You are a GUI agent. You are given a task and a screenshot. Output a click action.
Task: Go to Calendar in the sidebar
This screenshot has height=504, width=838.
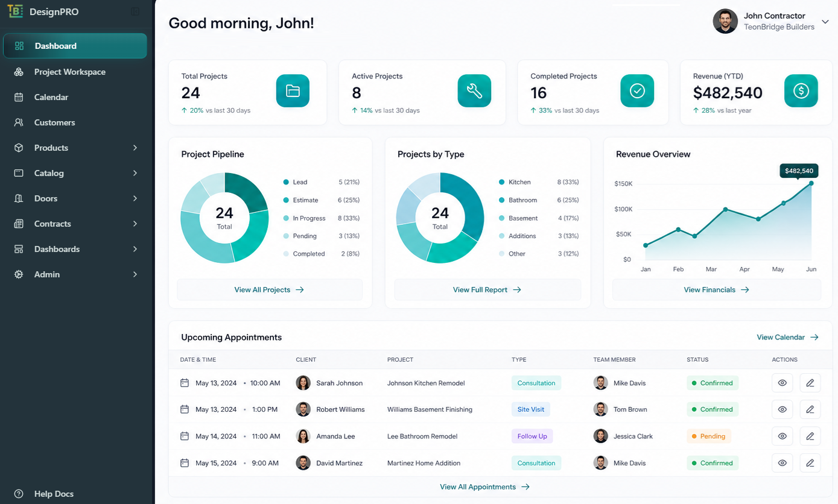click(75, 97)
